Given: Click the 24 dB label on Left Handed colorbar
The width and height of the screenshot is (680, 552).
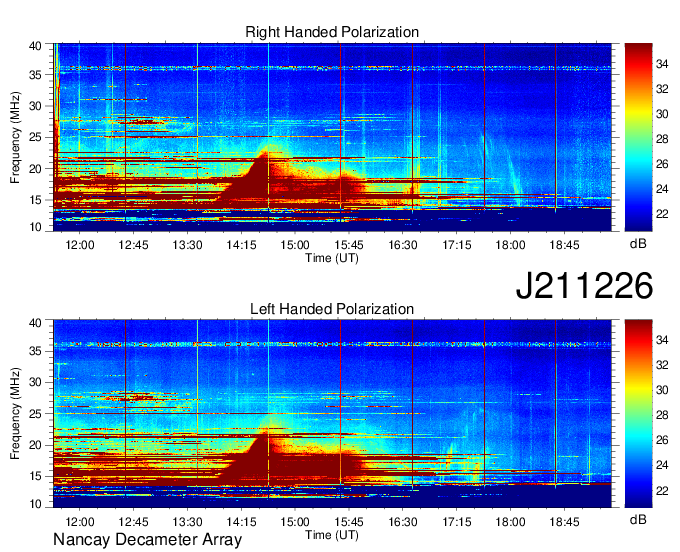Looking at the screenshot, I should (x=662, y=465).
